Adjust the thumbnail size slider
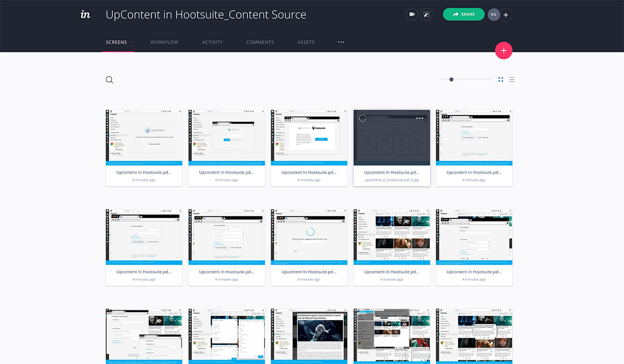 [x=451, y=80]
